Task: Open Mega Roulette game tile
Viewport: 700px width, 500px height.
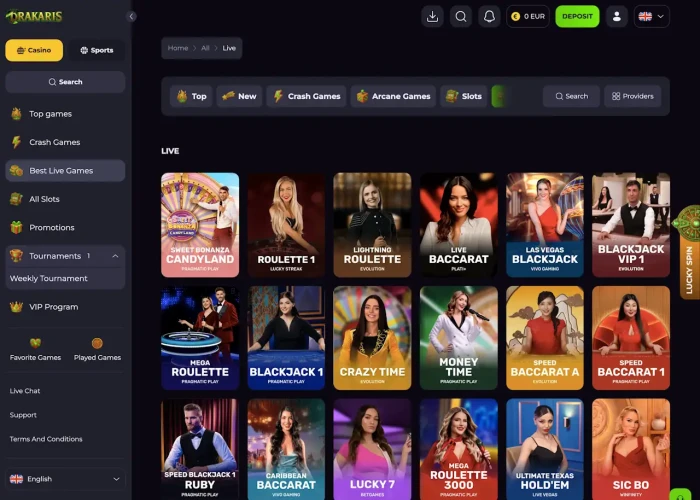Action: pyautogui.click(x=200, y=338)
